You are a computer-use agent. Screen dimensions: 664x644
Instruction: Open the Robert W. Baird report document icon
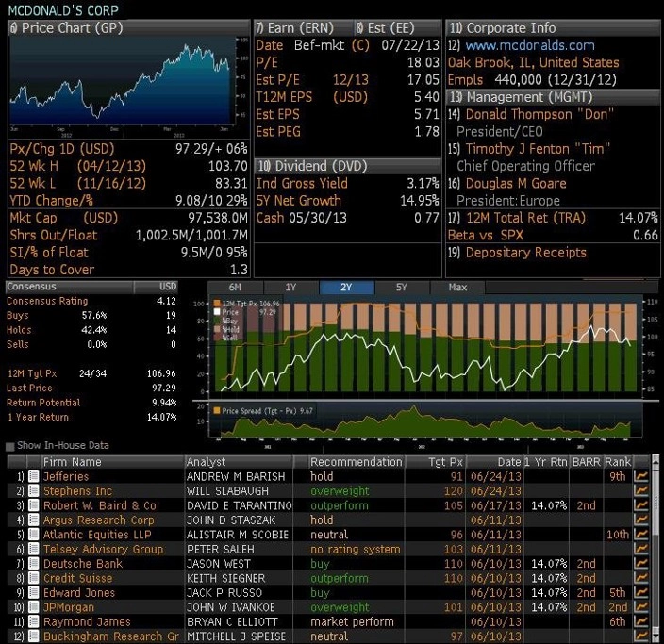pyautogui.click(x=33, y=505)
